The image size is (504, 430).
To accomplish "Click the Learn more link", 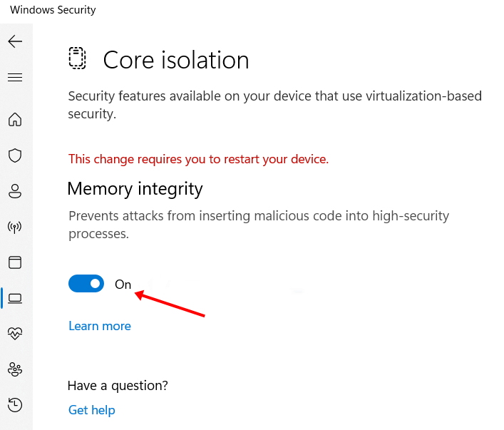I will pos(100,326).
